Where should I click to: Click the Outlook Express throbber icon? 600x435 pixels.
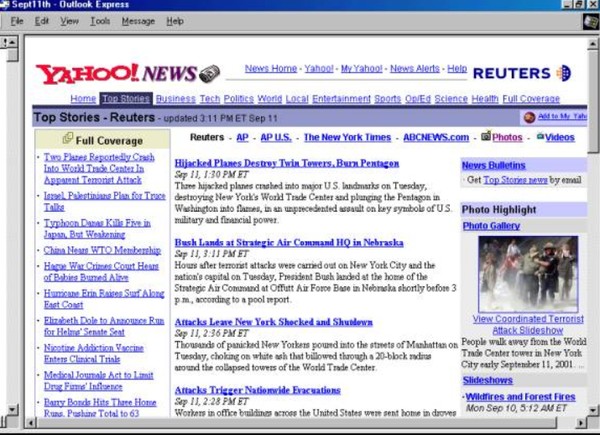click(x=591, y=21)
